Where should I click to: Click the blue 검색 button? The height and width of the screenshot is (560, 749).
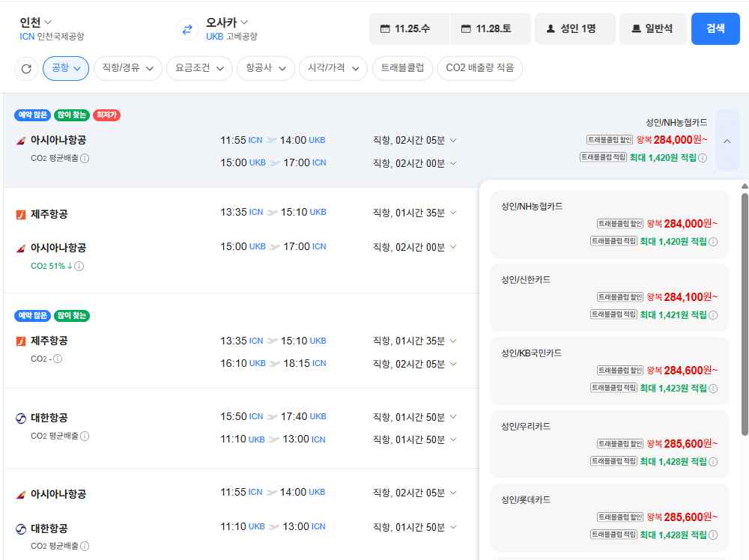715,28
